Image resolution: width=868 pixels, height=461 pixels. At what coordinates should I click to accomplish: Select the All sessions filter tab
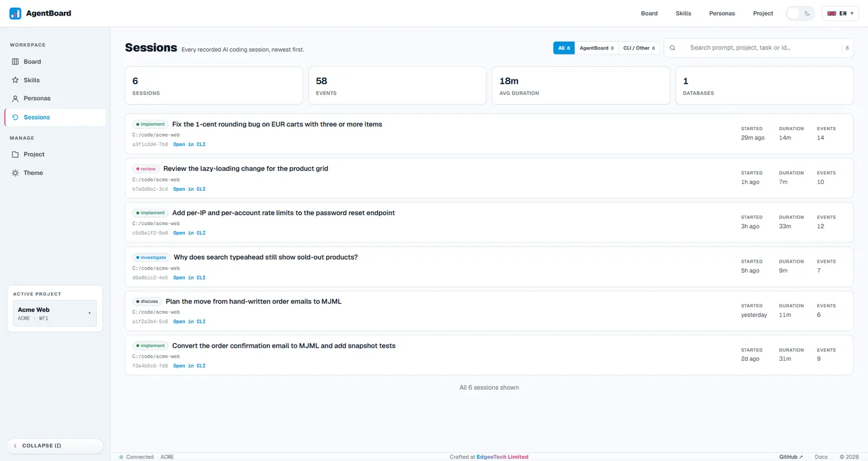click(564, 48)
